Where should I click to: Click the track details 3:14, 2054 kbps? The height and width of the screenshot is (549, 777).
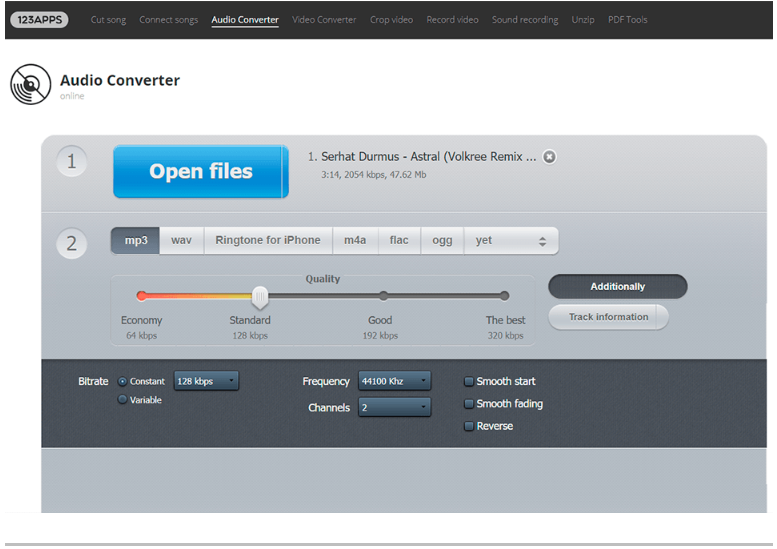point(374,175)
